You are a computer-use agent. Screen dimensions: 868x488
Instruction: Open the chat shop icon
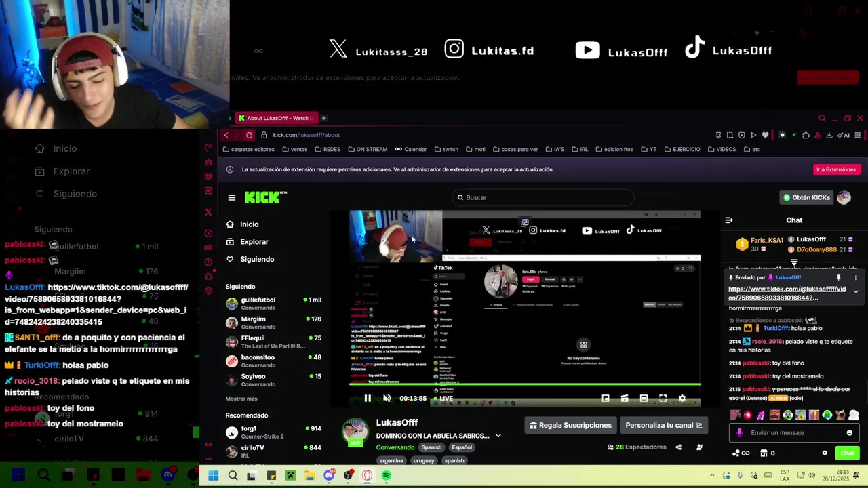[764, 453]
